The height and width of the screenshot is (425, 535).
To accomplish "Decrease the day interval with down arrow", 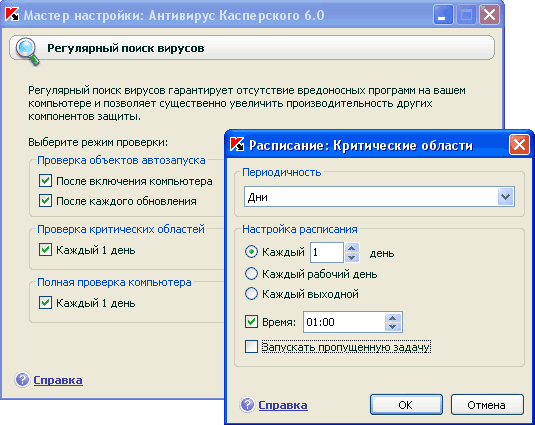I will (x=352, y=257).
